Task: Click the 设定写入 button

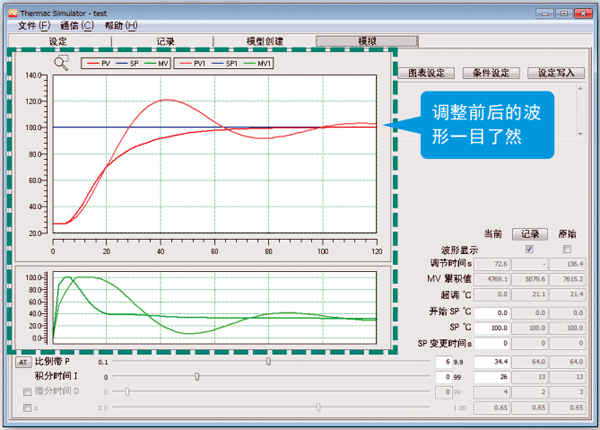Action: (x=555, y=73)
